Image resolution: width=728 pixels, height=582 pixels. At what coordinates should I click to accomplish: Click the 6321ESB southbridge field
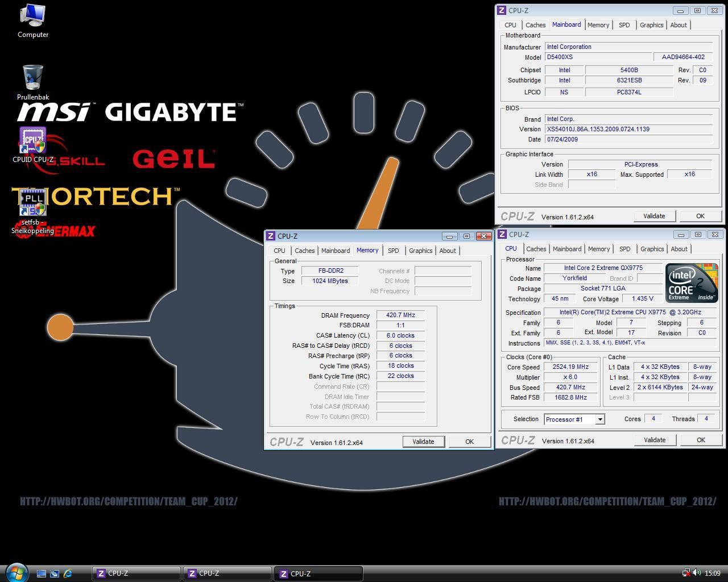tap(629, 80)
